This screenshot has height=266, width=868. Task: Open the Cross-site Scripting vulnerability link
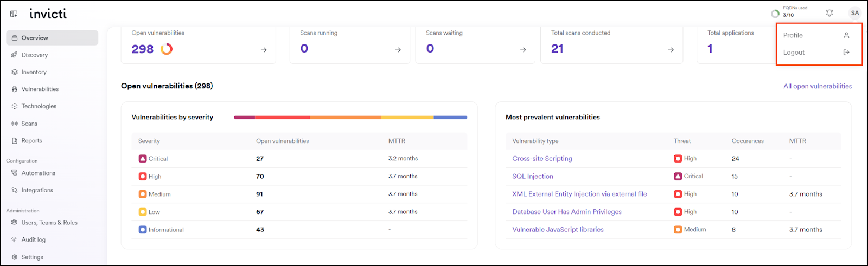(542, 159)
